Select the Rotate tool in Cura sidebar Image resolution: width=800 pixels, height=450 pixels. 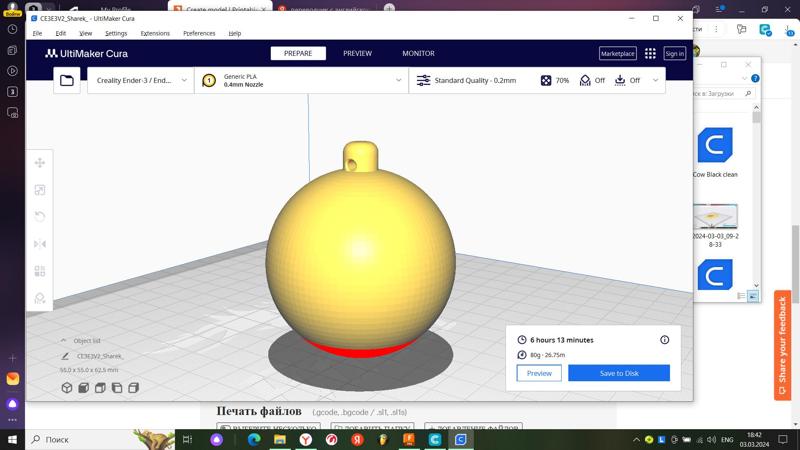(40, 217)
